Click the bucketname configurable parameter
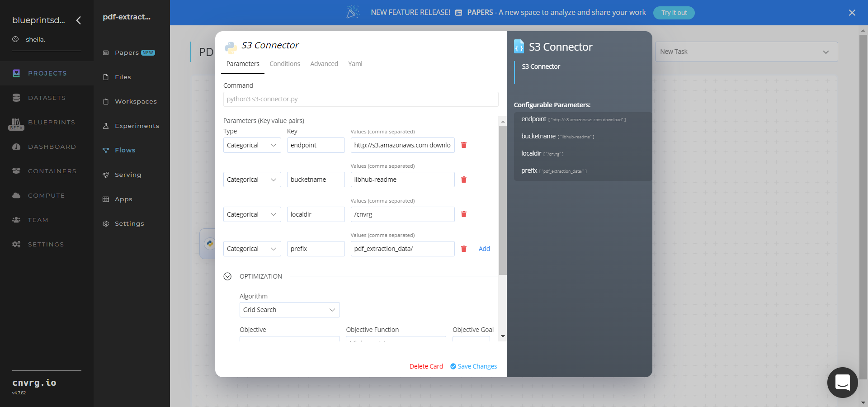 click(558, 136)
